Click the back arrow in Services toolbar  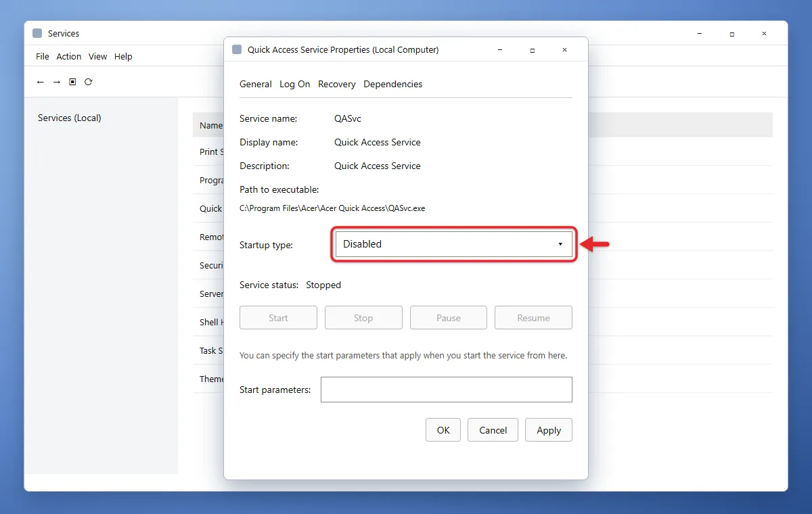pos(41,82)
